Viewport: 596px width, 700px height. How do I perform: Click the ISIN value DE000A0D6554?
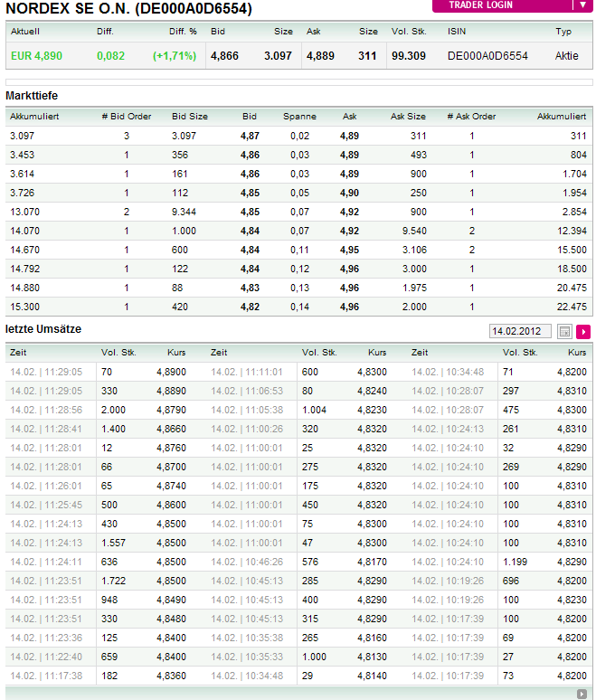(x=487, y=56)
